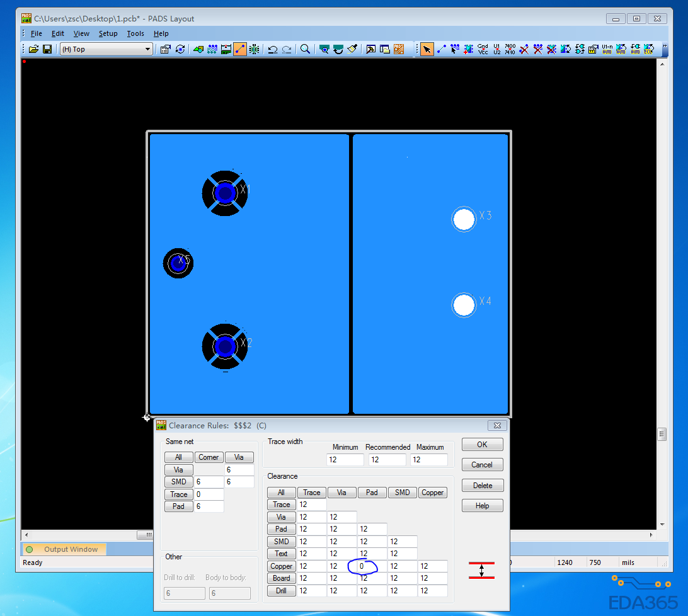Click the Same net Trace corner field showing 0
This screenshot has width=688, height=616.
click(209, 494)
